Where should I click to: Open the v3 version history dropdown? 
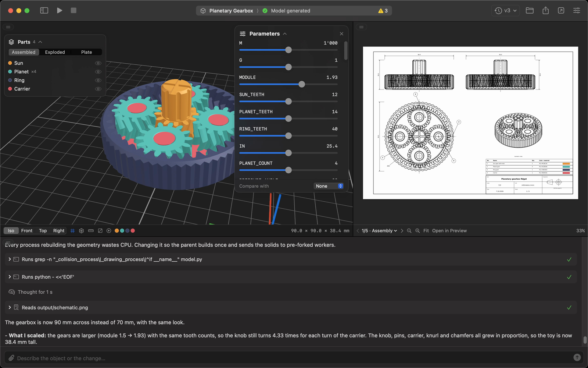(506, 11)
